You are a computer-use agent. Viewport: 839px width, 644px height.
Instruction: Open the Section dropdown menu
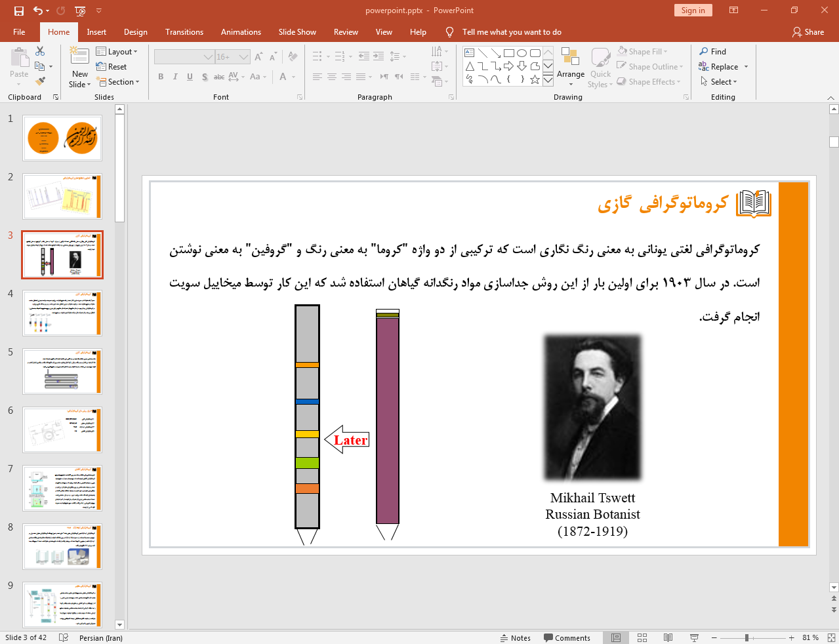tap(118, 82)
